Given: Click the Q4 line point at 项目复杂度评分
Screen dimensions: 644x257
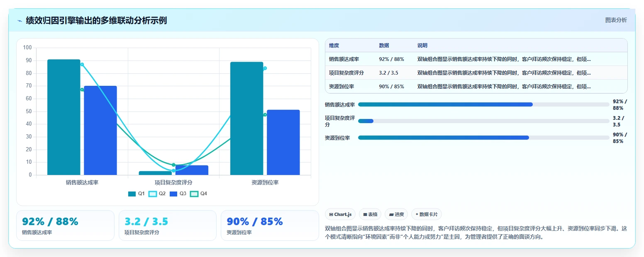Looking at the screenshot, I should click(x=173, y=165).
